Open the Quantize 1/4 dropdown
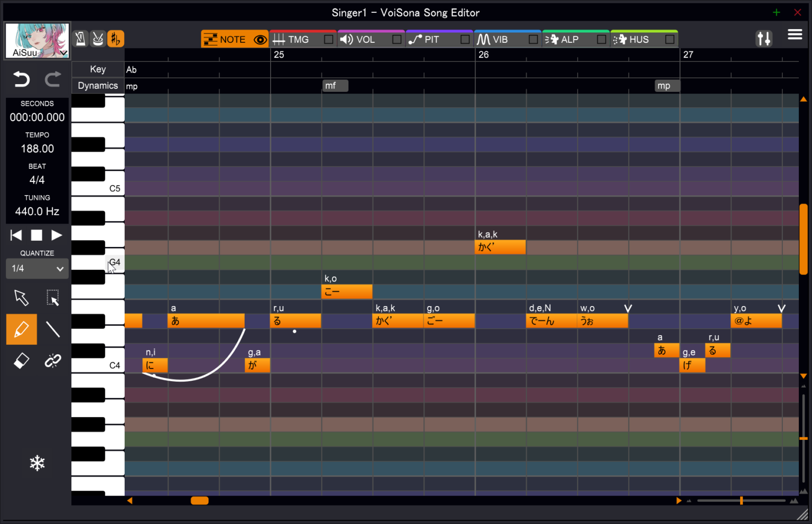This screenshot has width=812, height=524. [x=37, y=269]
